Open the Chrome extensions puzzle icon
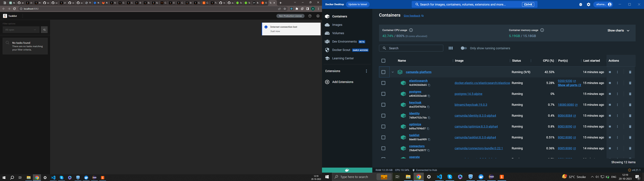The height and width of the screenshot is (181, 644). pyautogui.click(x=297, y=9)
